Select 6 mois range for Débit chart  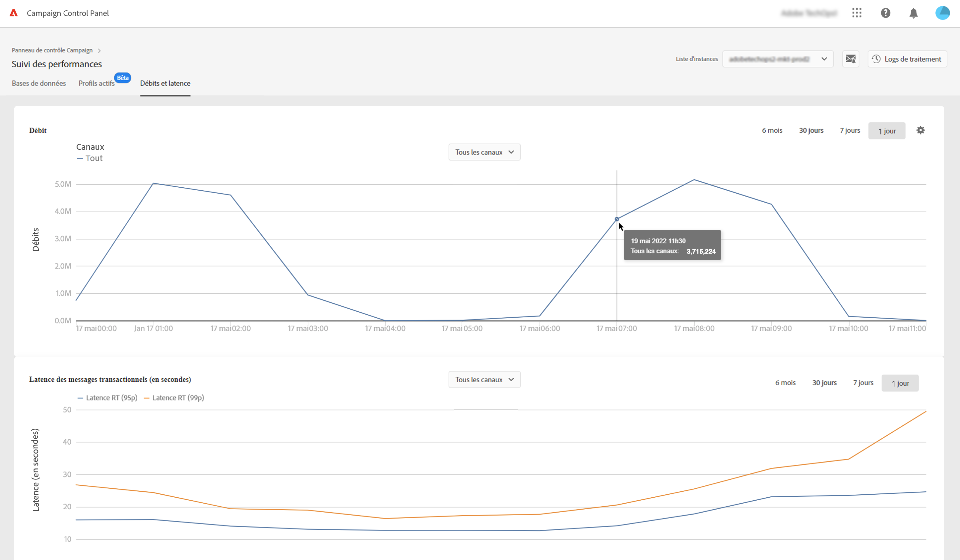tap(772, 131)
